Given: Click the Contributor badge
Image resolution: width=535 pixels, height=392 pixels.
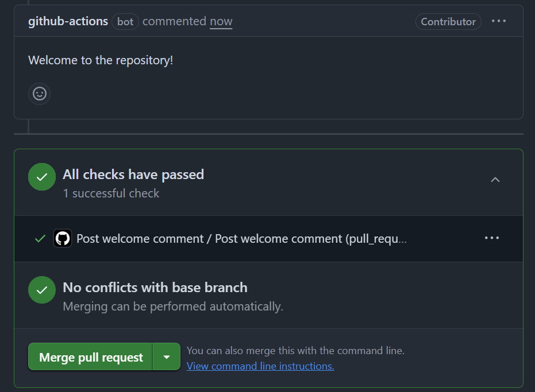Looking at the screenshot, I should (x=448, y=21).
